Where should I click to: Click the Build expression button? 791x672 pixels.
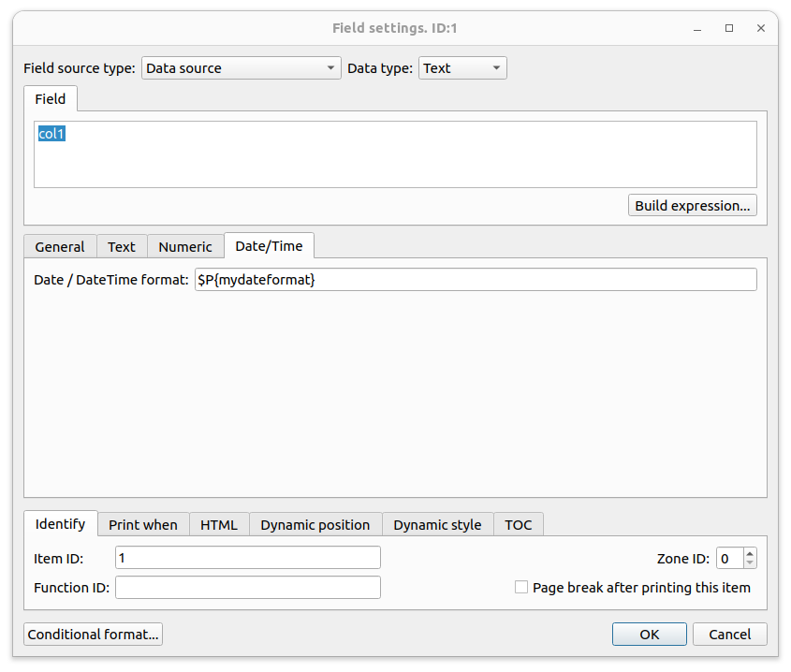point(692,205)
